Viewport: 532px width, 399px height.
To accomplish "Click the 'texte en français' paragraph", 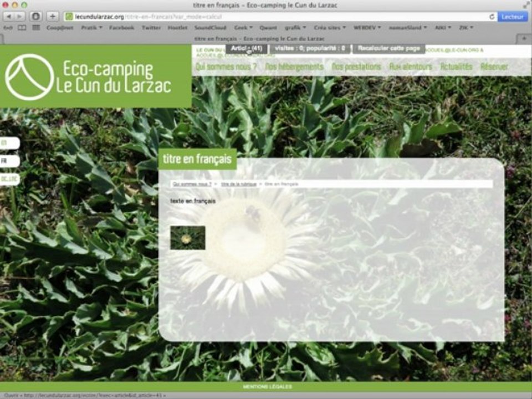I will 193,201.
